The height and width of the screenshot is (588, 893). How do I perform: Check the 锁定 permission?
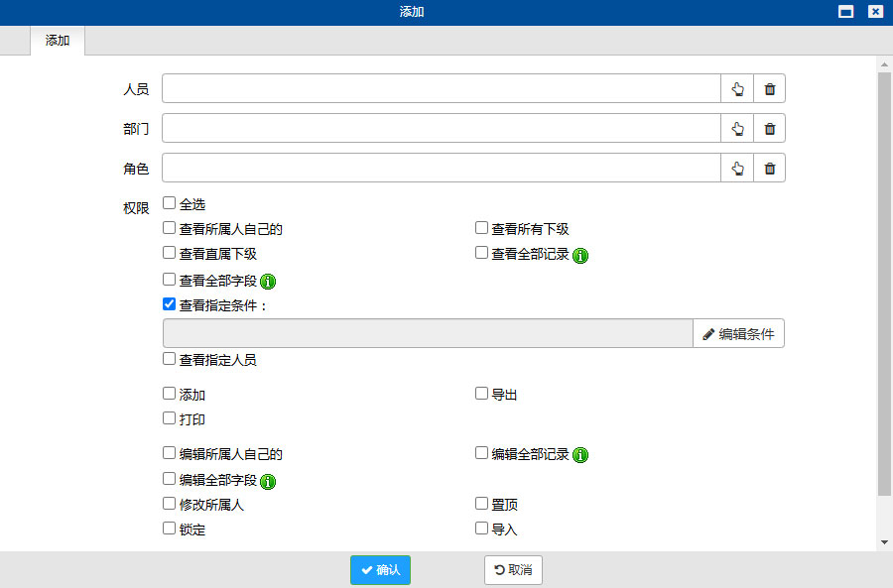[169, 529]
